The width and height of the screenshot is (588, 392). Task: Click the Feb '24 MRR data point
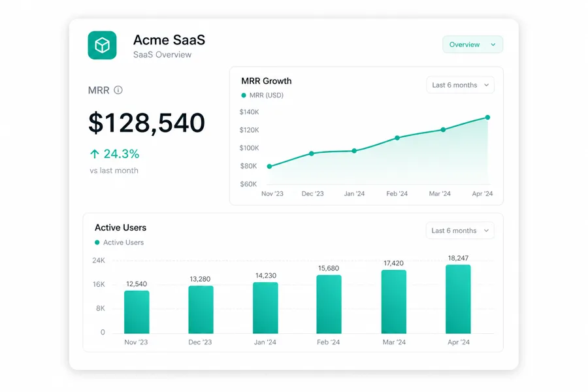point(397,138)
